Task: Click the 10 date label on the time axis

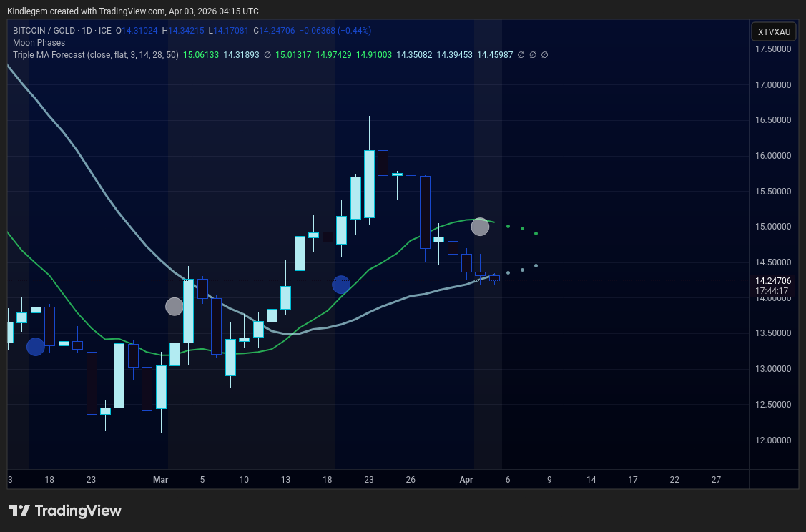Action: point(244,480)
